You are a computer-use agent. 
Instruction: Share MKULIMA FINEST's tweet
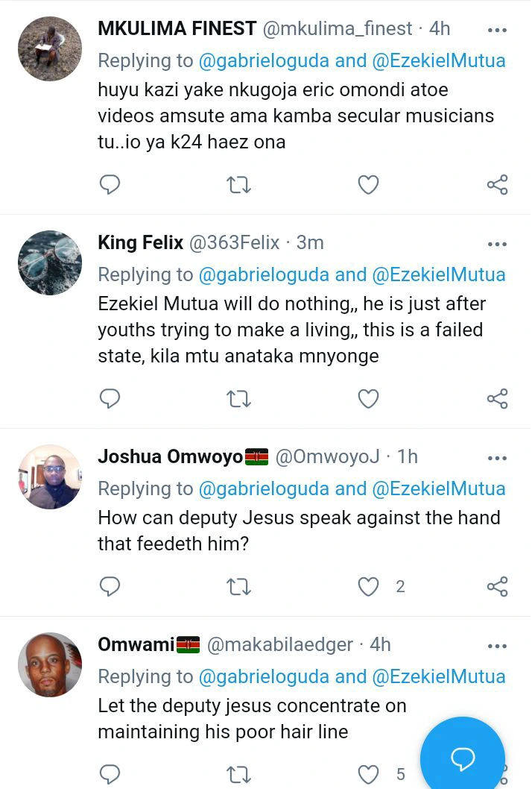497,184
